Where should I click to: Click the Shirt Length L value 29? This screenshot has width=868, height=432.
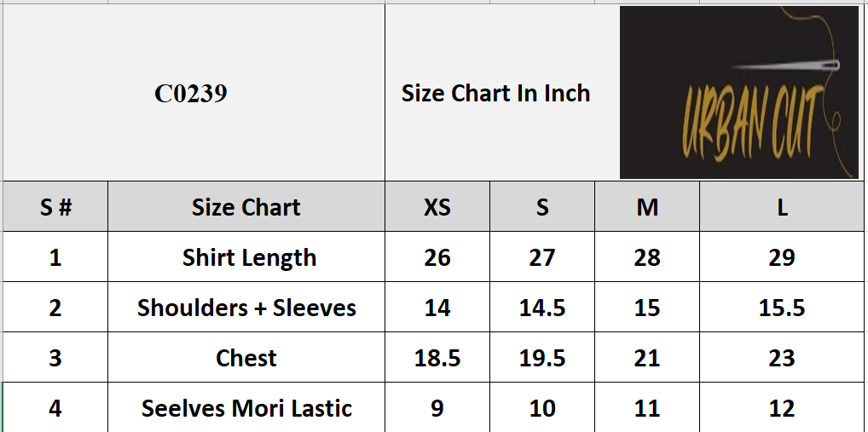click(782, 257)
